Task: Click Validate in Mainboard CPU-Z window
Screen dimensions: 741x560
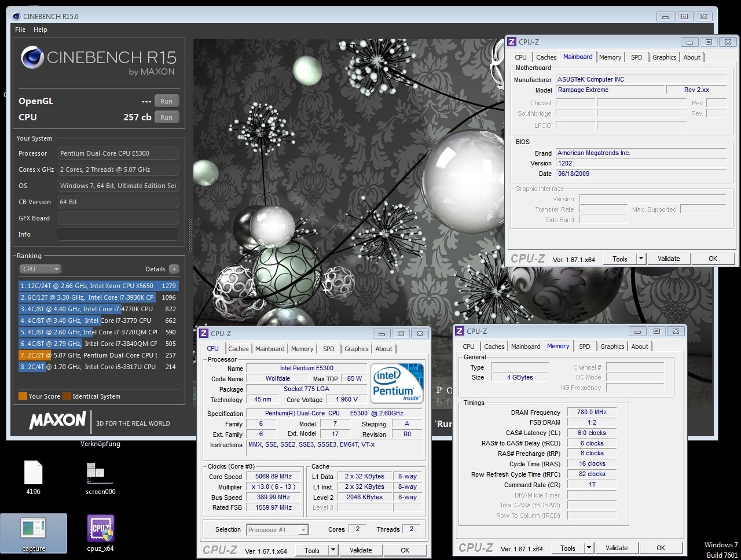Action: [669, 259]
